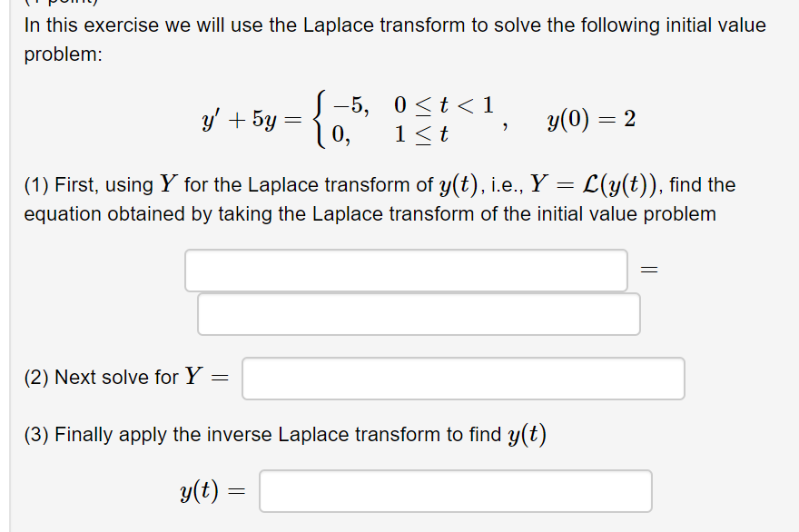Click the second answer box below the equals sign
Image resolution: width=799 pixels, height=532 pixels.
pos(419,313)
